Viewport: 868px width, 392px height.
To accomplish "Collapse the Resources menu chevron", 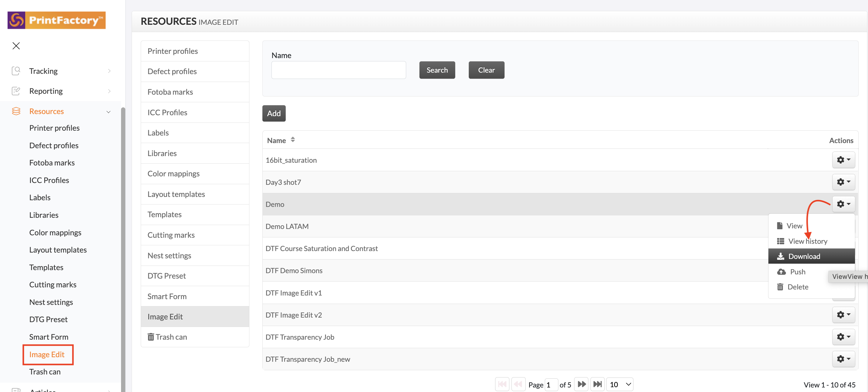I will click(108, 112).
